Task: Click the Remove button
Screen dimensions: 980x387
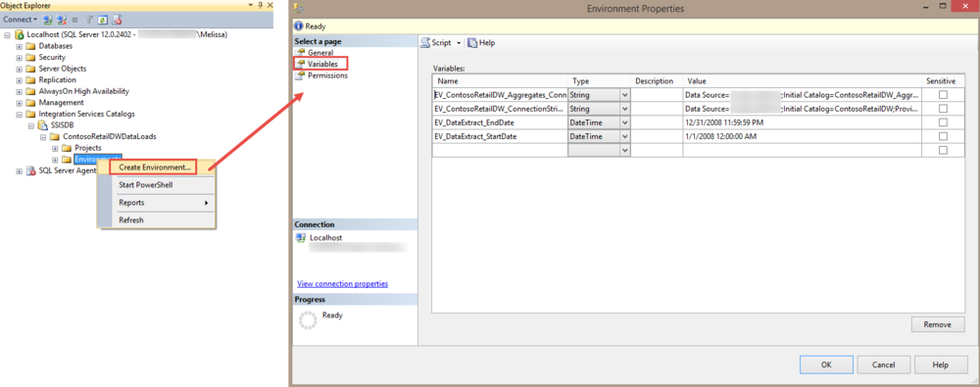Action: point(938,324)
